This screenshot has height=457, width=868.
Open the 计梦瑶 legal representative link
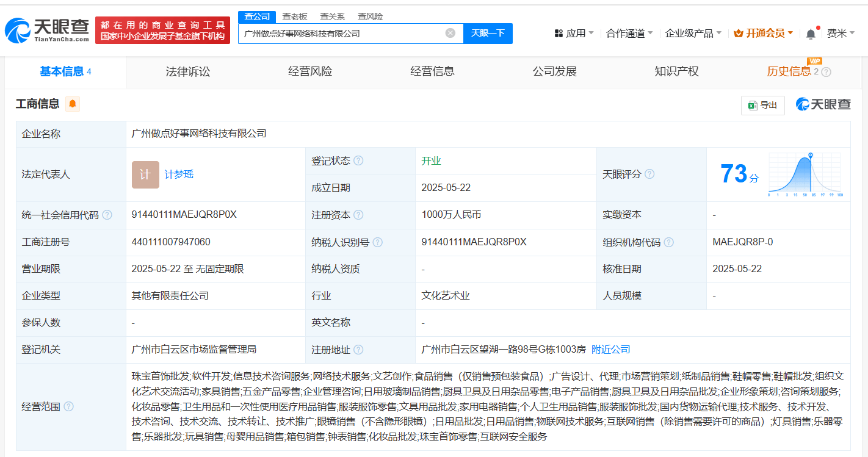[x=179, y=175]
